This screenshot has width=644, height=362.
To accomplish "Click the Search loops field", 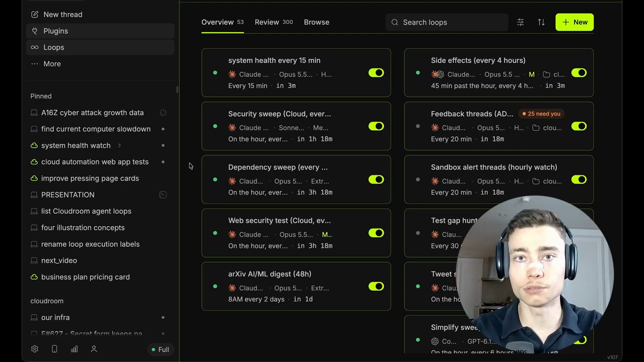I will tap(447, 22).
